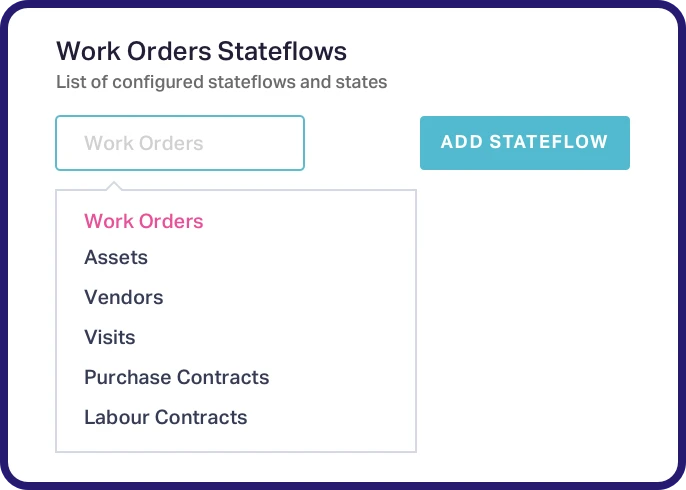Viewport: 686px width, 490px height.
Task: Click the Work Orders Stateflows heading
Action: tap(201, 51)
